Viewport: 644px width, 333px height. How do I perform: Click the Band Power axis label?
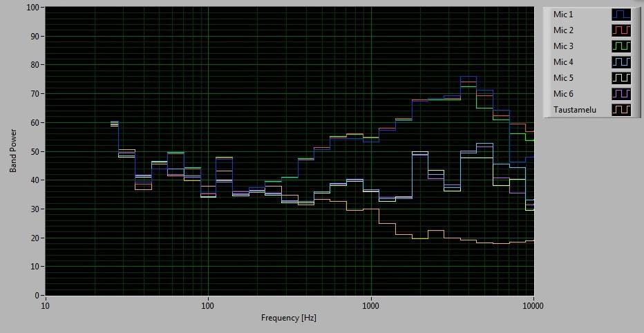pyautogui.click(x=14, y=151)
